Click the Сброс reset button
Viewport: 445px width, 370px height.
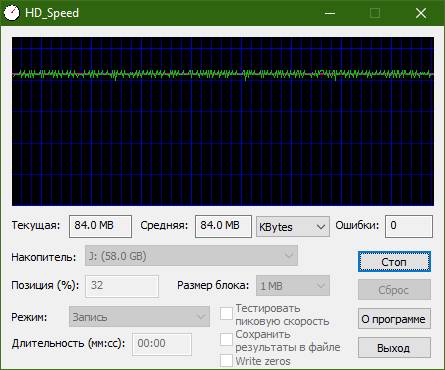[x=394, y=290]
